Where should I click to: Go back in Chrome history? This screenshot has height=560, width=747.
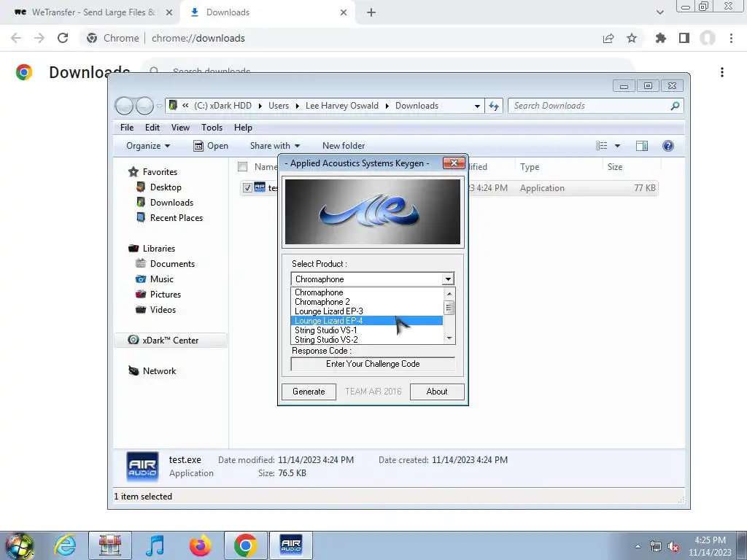[16, 38]
